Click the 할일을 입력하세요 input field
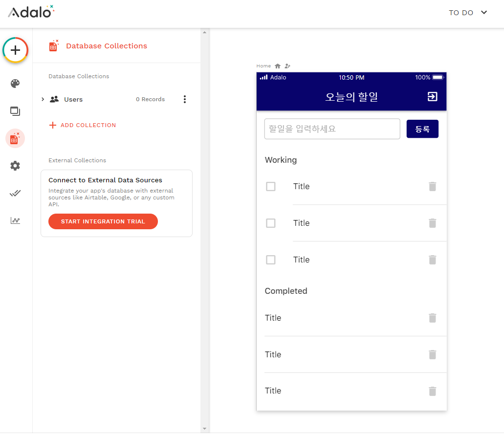The width and height of the screenshot is (504, 437). [x=332, y=129]
